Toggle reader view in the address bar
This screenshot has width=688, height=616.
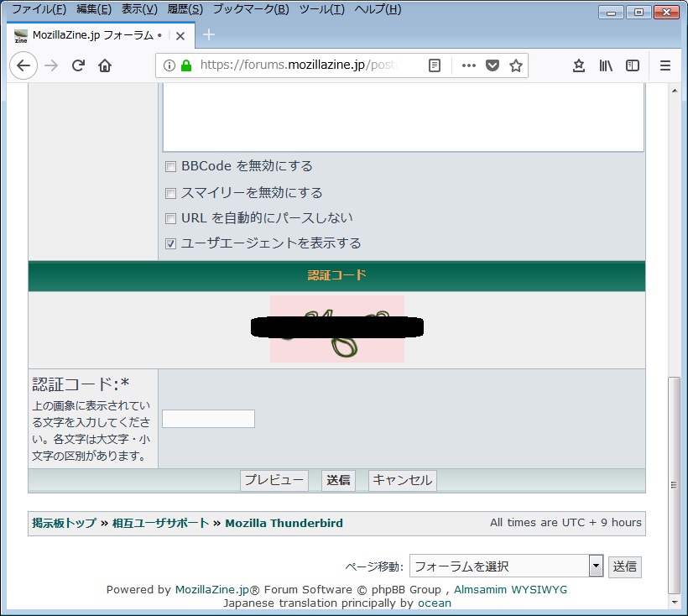click(434, 65)
